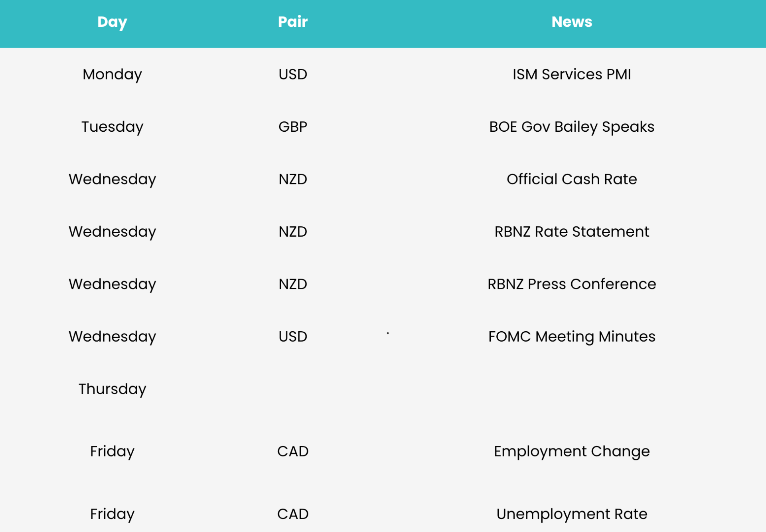The image size is (766, 532).
Task: Click the Pair column header
Action: point(293,22)
